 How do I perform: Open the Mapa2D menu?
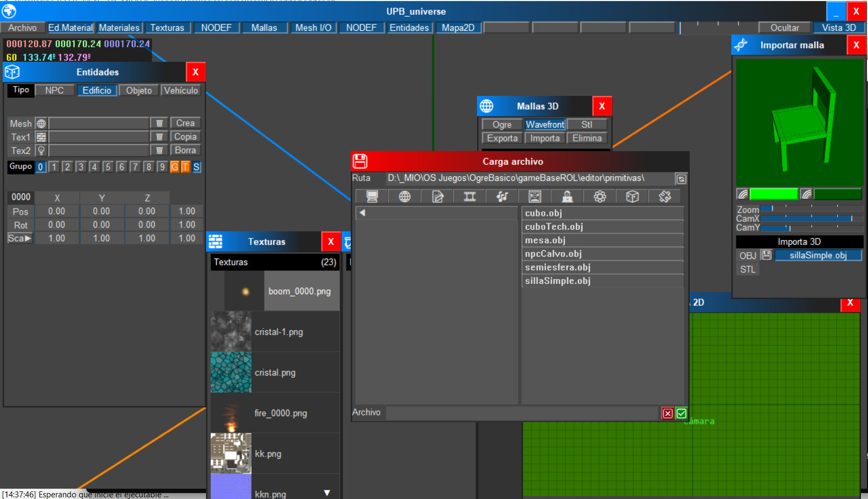[x=458, y=28]
